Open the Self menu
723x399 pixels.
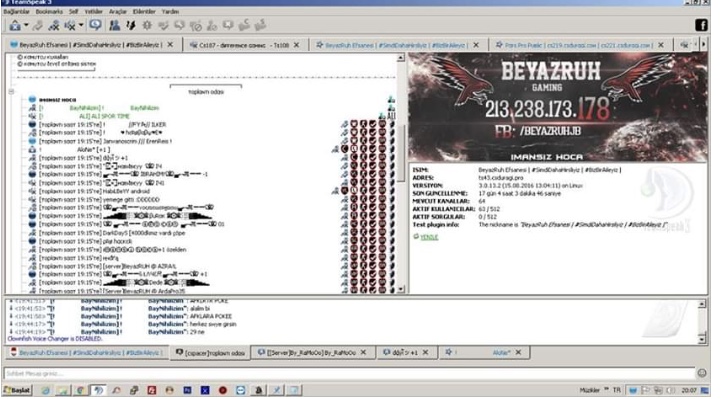click(73, 12)
